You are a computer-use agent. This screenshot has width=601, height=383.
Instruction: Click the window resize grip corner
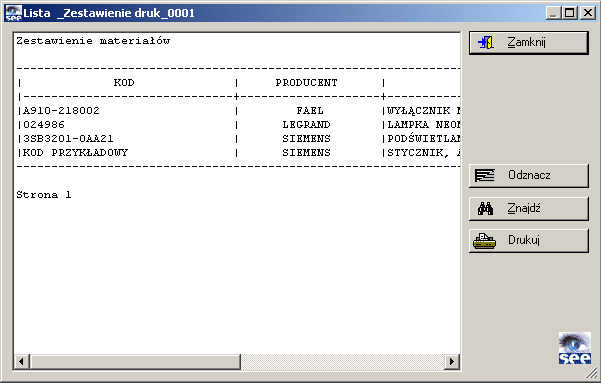tap(593, 373)
